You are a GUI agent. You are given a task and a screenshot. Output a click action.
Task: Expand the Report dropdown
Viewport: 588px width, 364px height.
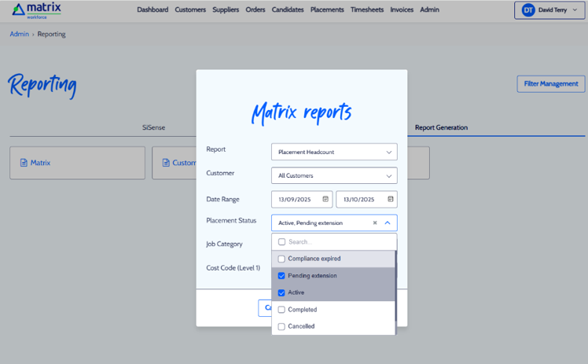(x=334, y=152)
